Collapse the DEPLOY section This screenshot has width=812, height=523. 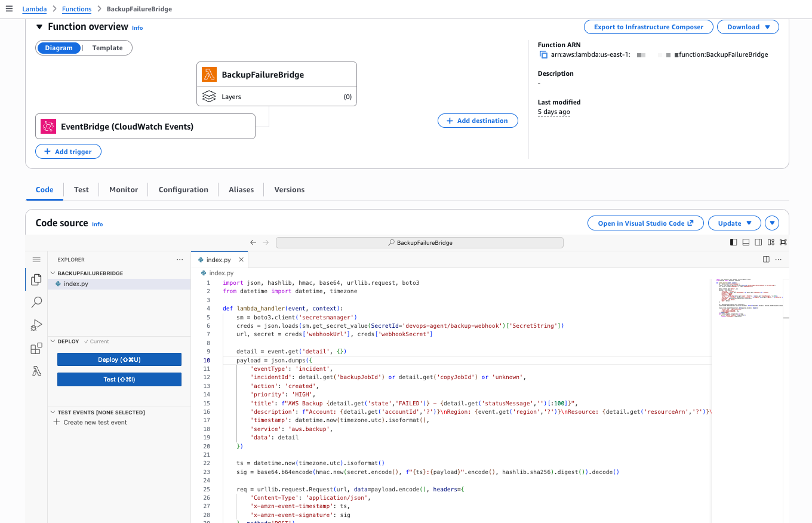(53, 342)
